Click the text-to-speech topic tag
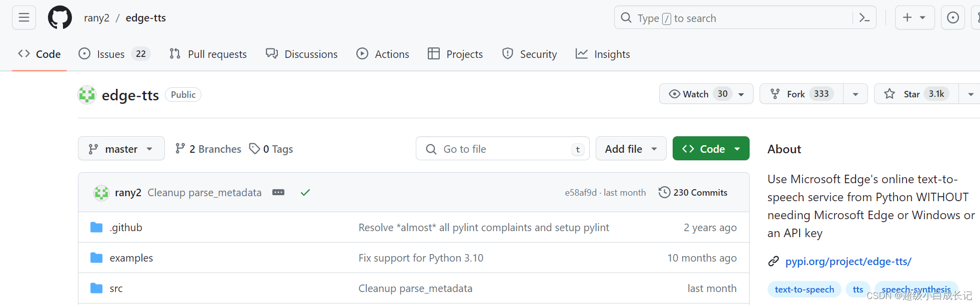Viewport: 980px width, 305px height. 804,290
